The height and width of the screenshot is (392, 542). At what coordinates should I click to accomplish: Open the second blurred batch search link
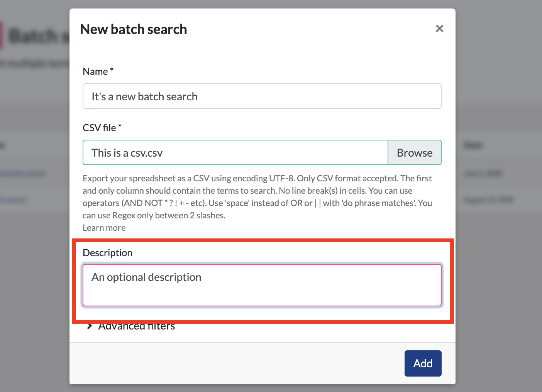(x=13, y=200)
